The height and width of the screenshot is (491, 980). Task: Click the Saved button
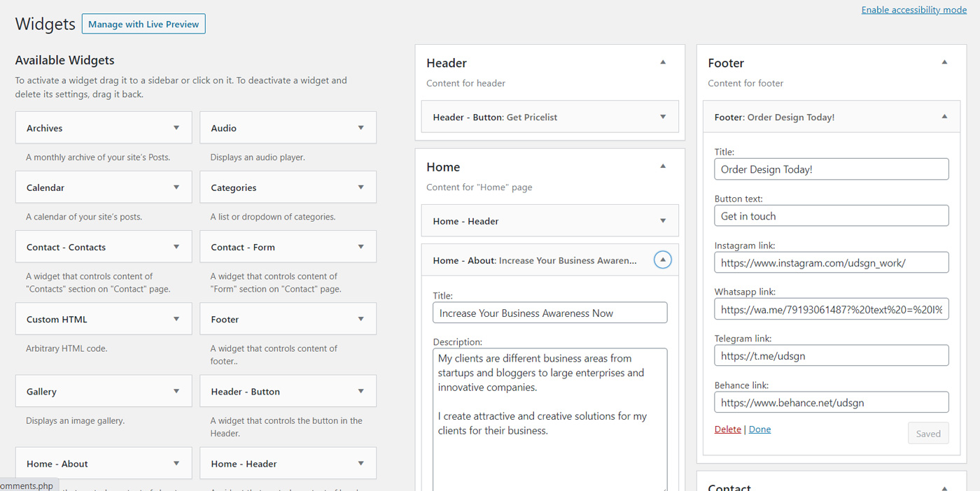927,434
